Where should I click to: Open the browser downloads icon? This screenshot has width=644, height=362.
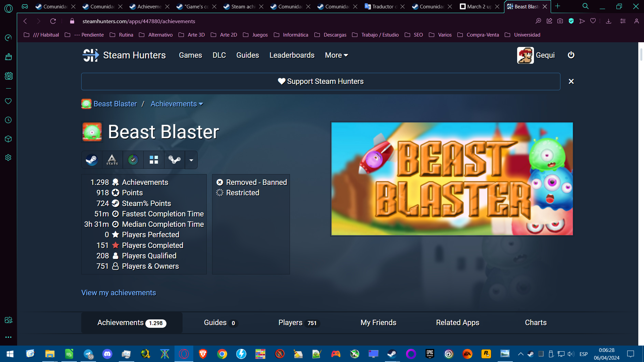tap(608, 21)
